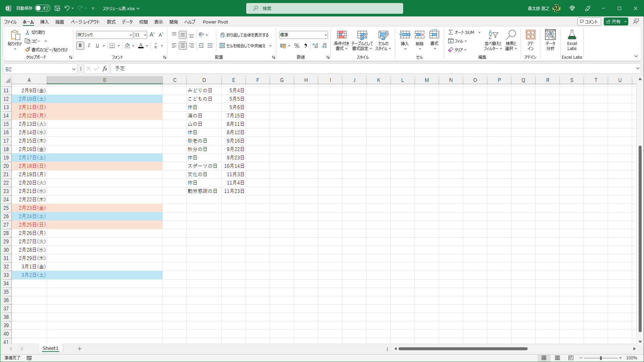Click the Delete cells (削除) icon

pyautogui.click(x=420, y=35)
